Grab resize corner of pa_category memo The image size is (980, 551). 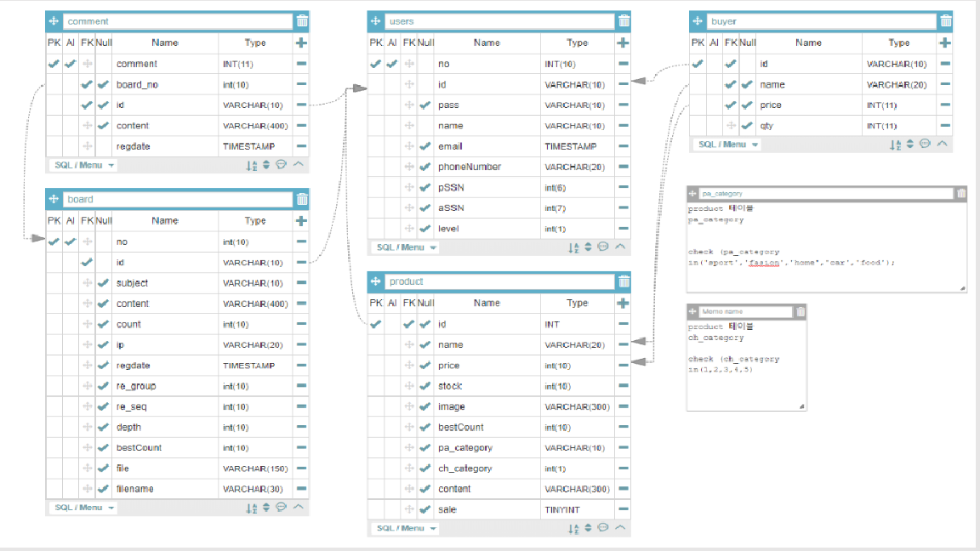click(962, 288)
